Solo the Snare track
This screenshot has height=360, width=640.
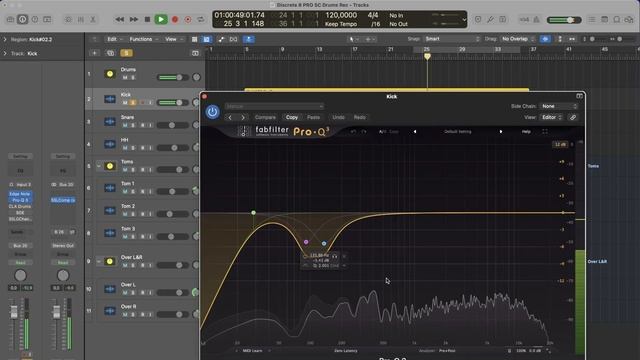[x=133, y=125]
